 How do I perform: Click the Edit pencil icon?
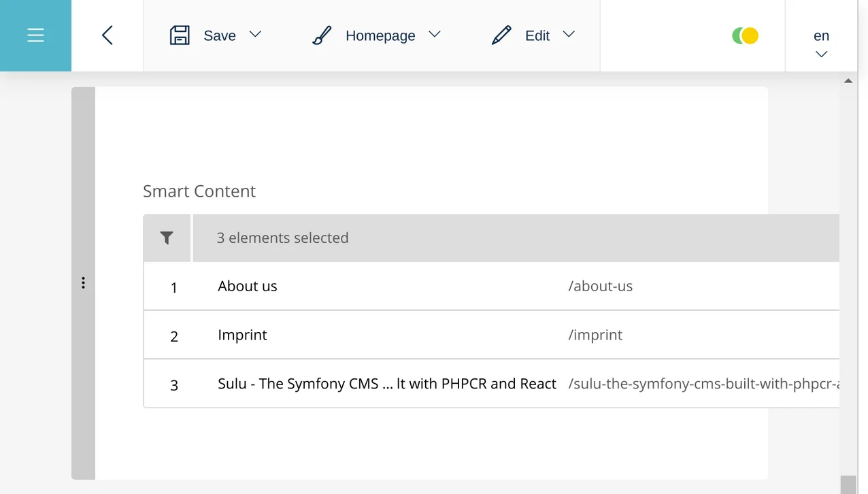(x=501, y=35)
